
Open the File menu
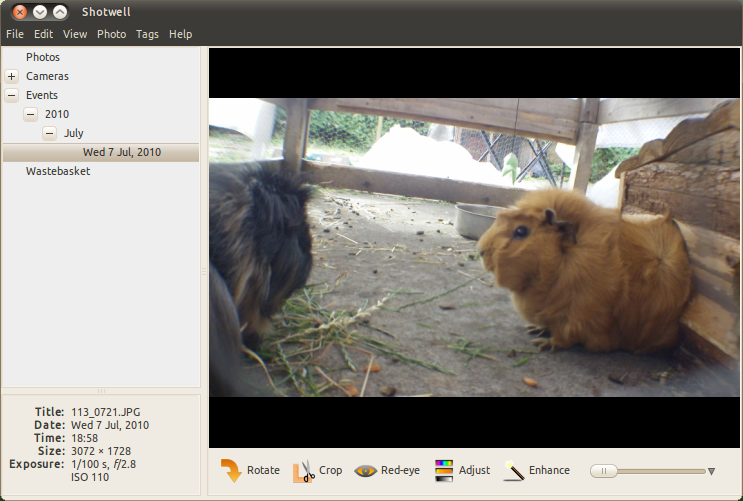[15, 34]
